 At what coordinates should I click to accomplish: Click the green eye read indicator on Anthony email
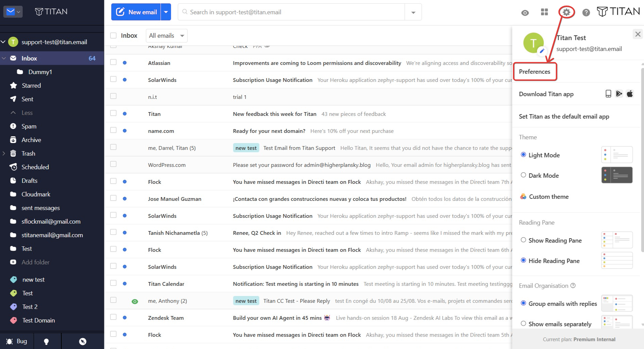135,301
